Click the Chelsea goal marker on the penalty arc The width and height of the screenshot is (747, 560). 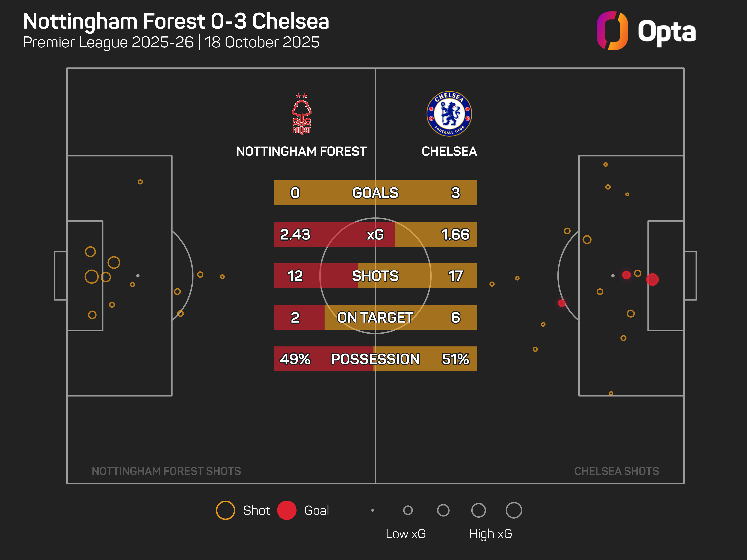pyautogui.click(x=562, y=303)
